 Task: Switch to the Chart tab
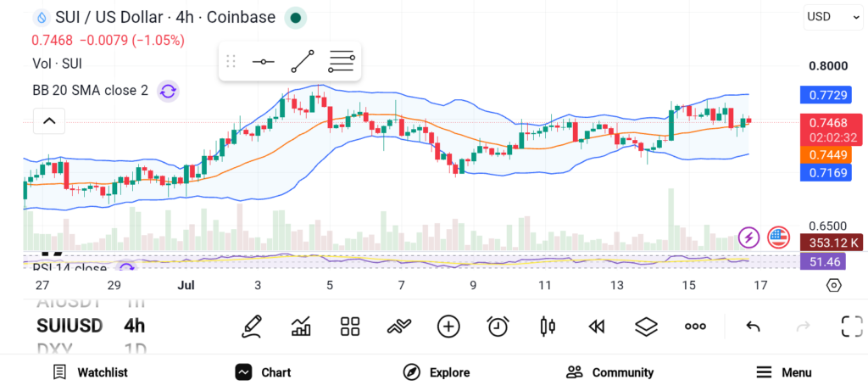click(x=263, y=372)
